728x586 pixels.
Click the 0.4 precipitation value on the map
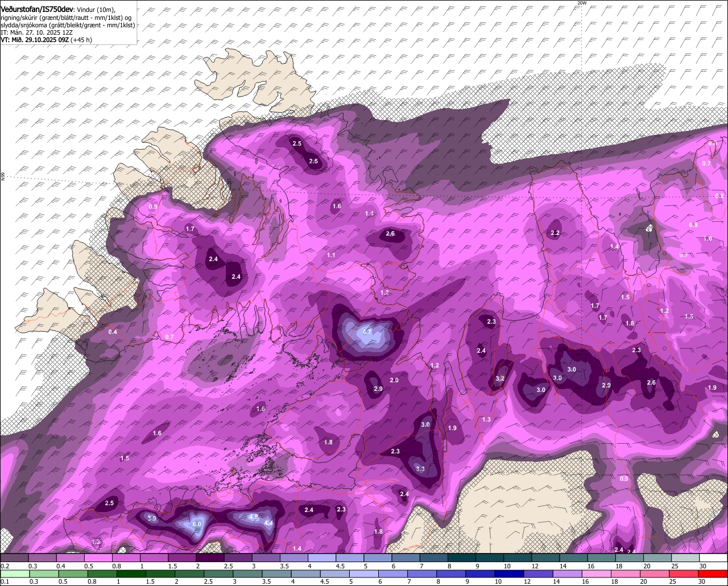pos(113,332)
